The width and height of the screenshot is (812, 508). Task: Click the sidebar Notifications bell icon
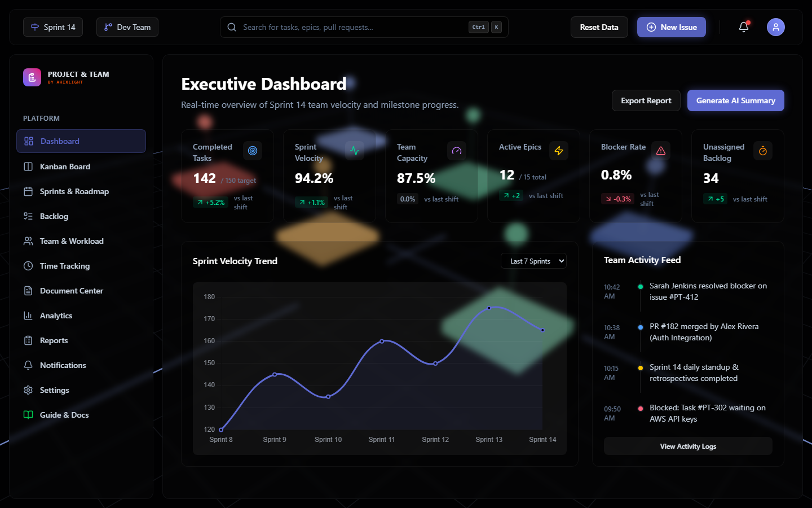tap(28, 365)
